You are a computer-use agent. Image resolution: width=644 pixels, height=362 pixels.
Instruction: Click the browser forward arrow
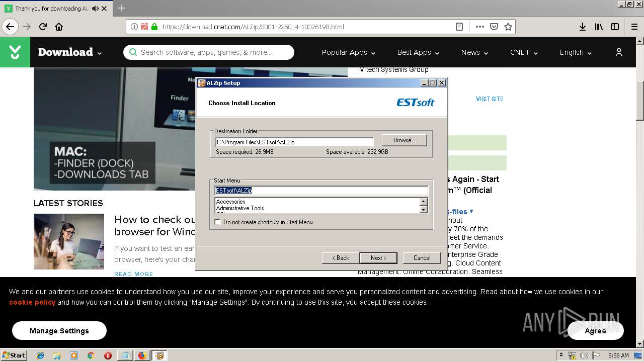pos(27,27)
